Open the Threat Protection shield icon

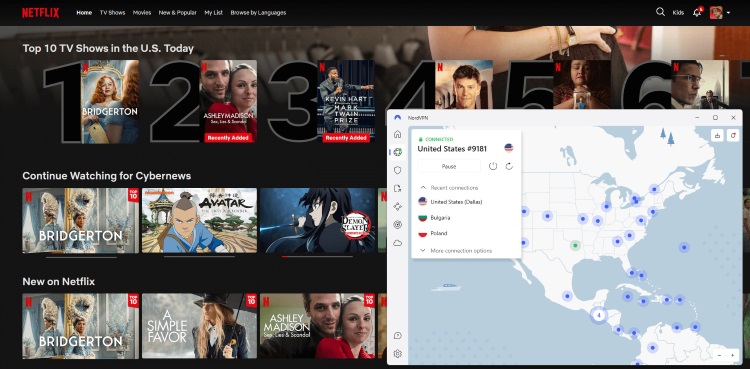pos(397,170)
